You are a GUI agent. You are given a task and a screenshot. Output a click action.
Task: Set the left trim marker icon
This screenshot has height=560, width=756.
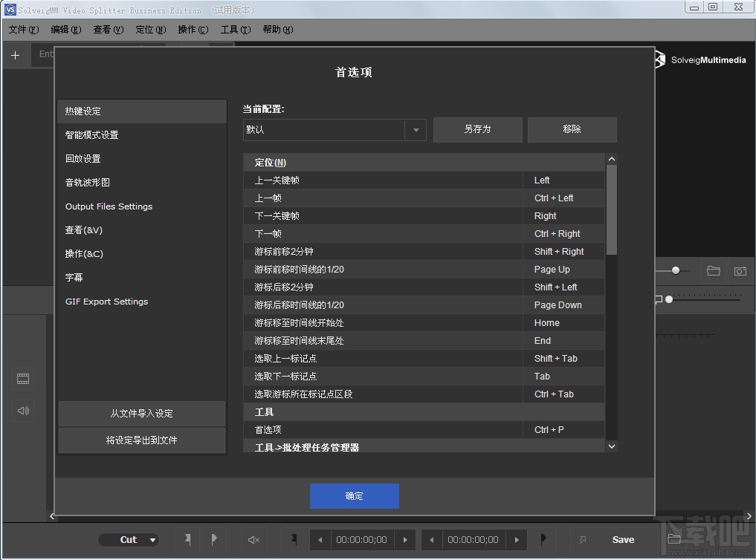[x=188, y=539]
